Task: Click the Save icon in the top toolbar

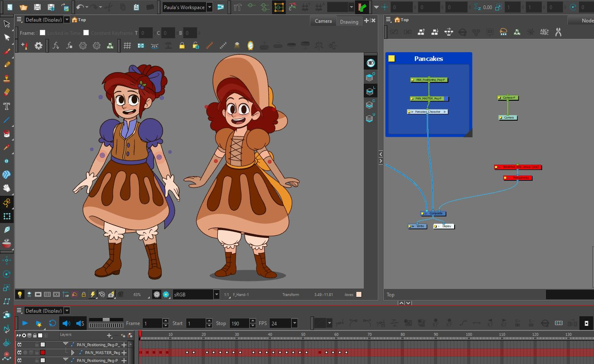Action: [37, 7]
